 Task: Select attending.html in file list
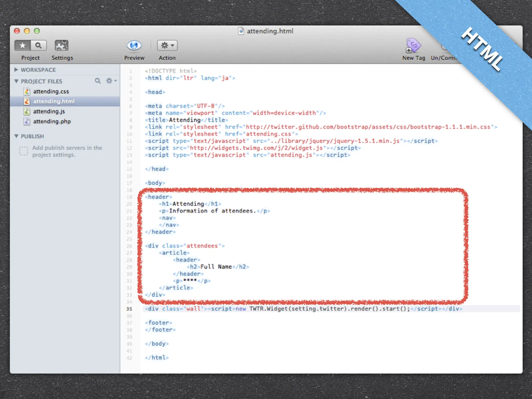(x=54, y=101)
